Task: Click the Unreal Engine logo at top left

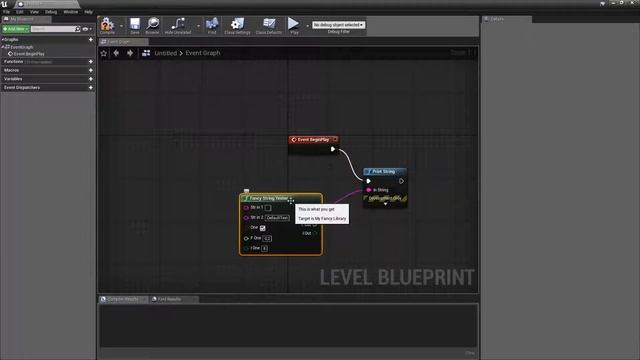Action: coord(4,4)
